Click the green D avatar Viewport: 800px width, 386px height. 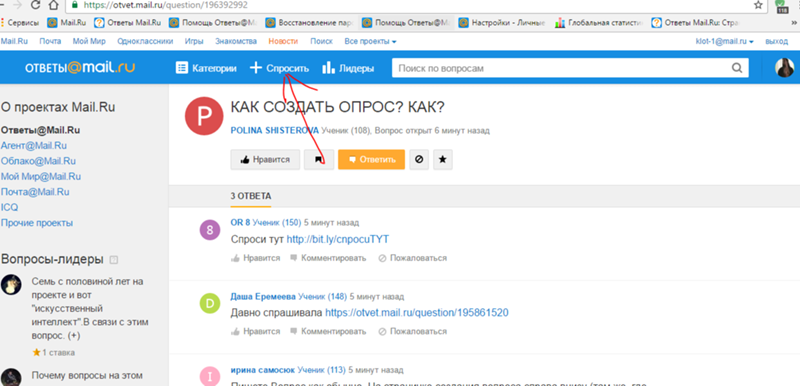coord(209,304)
